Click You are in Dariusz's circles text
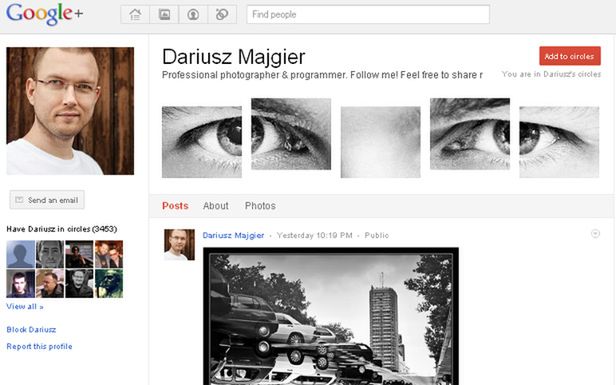Image resolution: width=616 pixels, height=385 pixels. (x=552, y=74)
